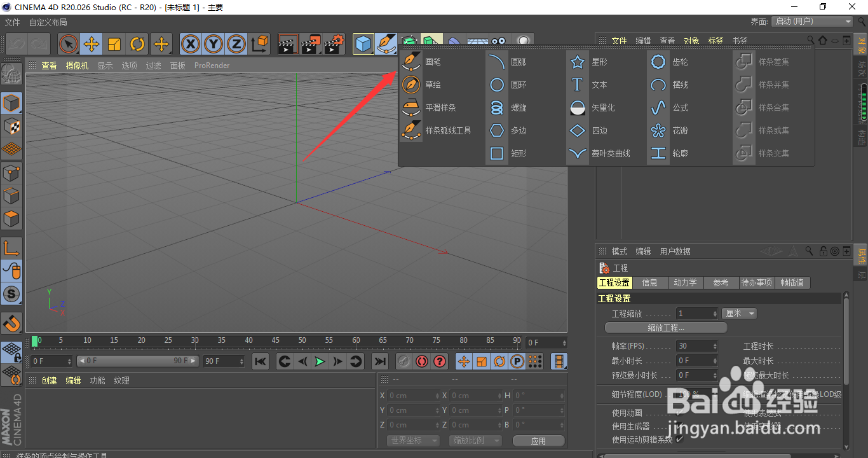868x458 pixels.
Task: Select the 样条弧线工具 arc tool
Action: tap(437, 130)
